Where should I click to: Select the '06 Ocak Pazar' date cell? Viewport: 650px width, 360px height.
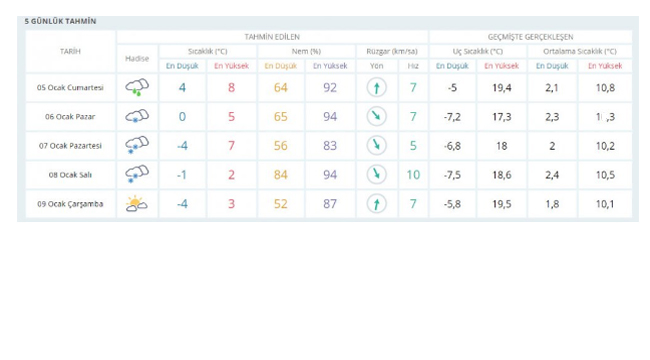[x=70, y=117]
